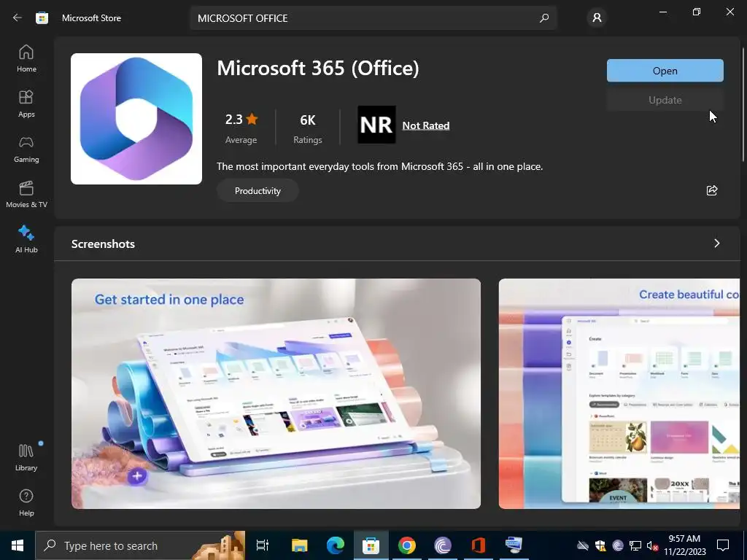Screen dimensions: 747x560
Task: Click the share icon
Action: click(x=712, y=190)
